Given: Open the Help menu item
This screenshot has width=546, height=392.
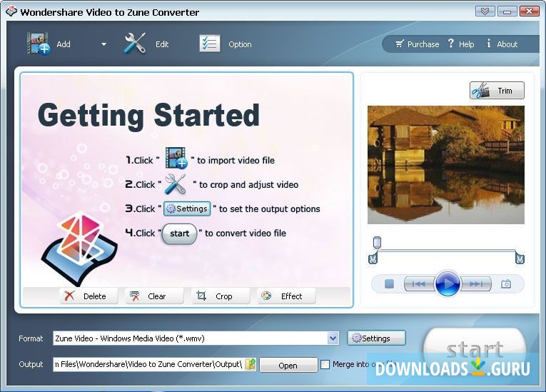Looking at the screenshot, I should point(461,44).
